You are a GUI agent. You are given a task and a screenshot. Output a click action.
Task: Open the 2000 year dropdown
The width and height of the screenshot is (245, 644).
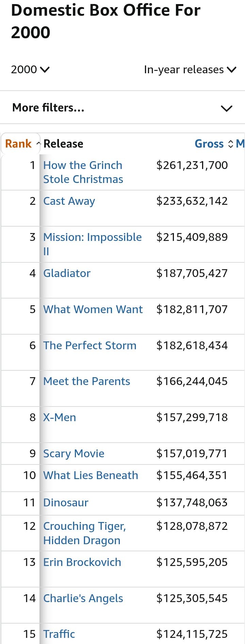(30, 70)
